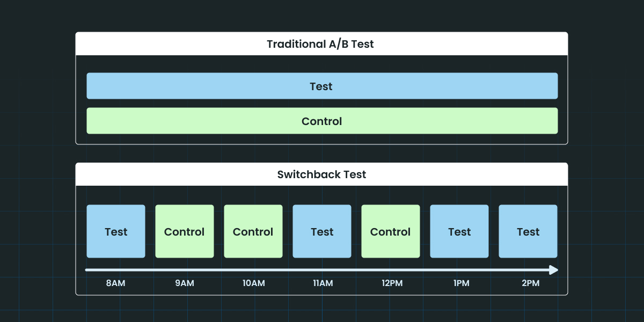The height and width of the screenshot is (322, 644).
Task: Click the 11AM timeline label
Action: 322,283
